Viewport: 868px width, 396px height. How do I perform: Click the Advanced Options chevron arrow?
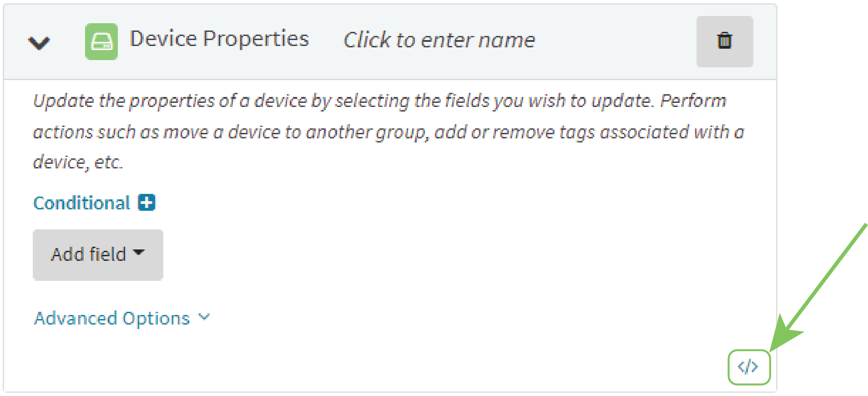tap(205, 317)
